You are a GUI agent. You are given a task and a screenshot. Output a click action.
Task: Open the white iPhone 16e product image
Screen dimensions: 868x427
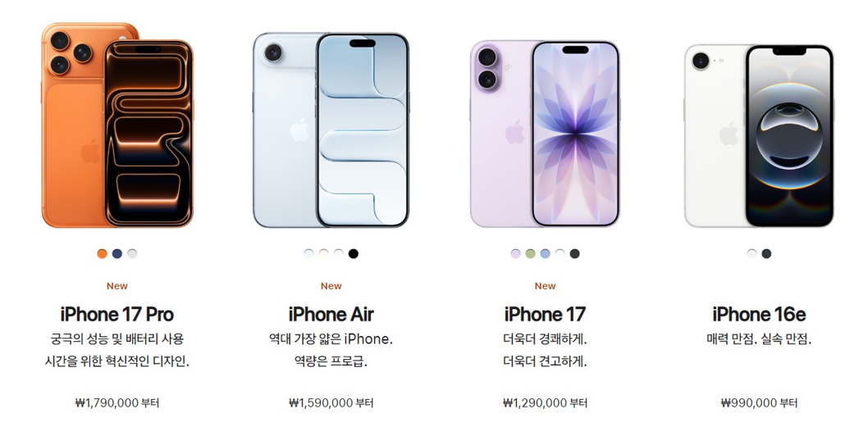tap(759, 135)
